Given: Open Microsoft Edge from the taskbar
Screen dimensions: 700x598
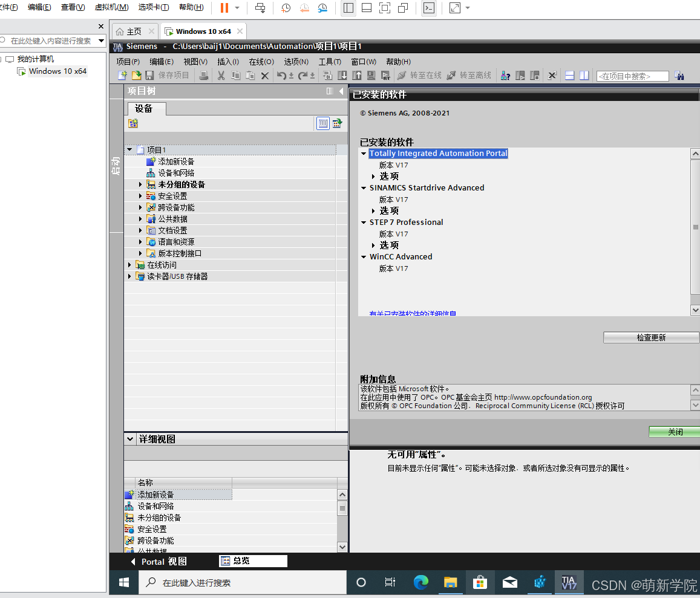Looking at the screenshot, I should [x=420, y=582].
